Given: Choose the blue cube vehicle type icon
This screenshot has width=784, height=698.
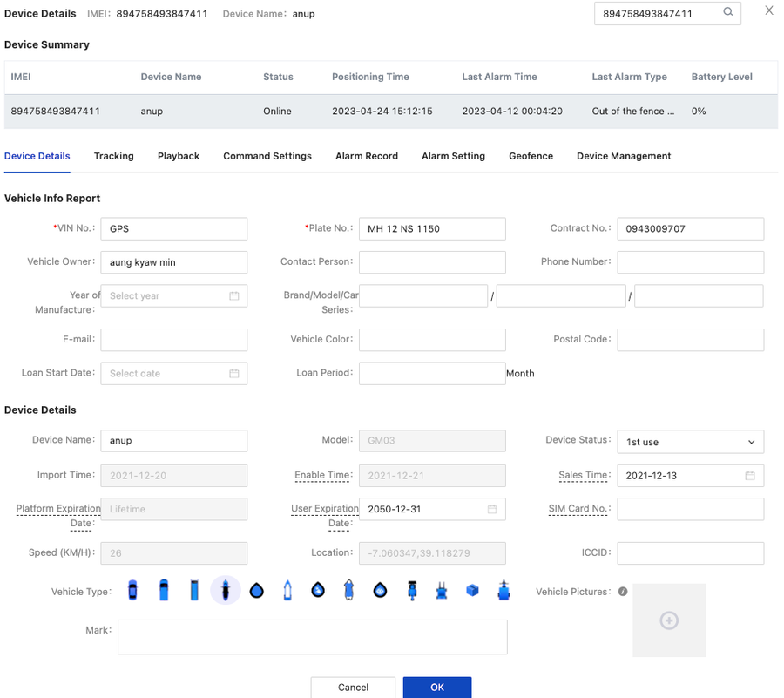Looking at the screenshot, I should click(x=472, y=591).
